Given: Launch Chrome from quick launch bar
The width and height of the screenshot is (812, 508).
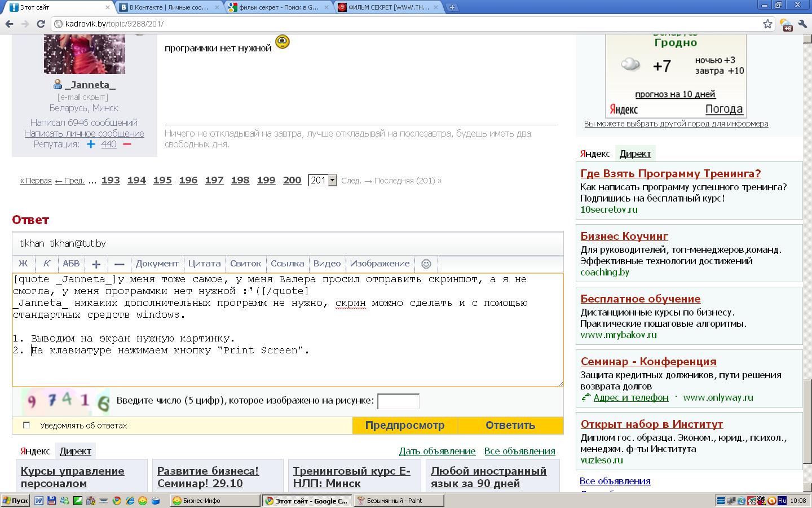Looking at the screenshot, I should pos(117,501).
